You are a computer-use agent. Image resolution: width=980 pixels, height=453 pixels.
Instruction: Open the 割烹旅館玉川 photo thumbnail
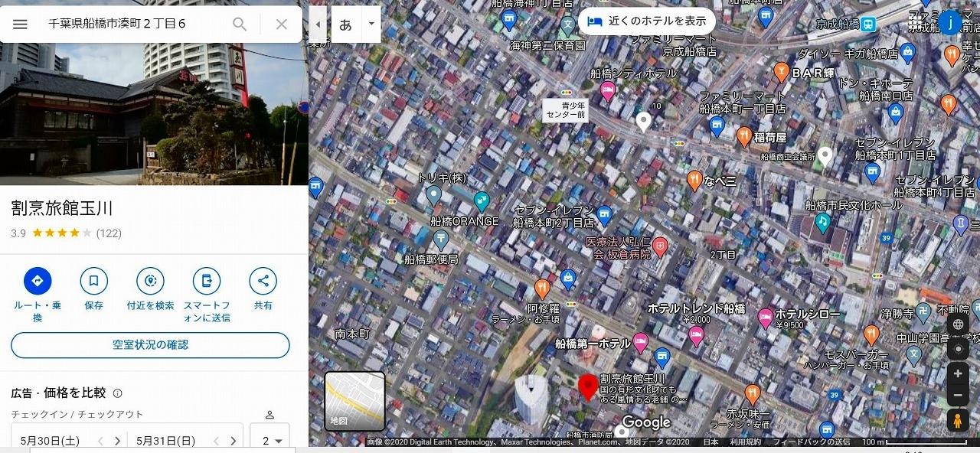(x=154, y=114)
